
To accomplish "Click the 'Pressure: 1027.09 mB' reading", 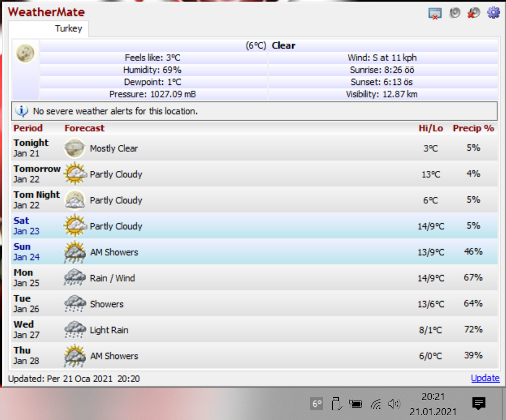I will coord(153,94).
